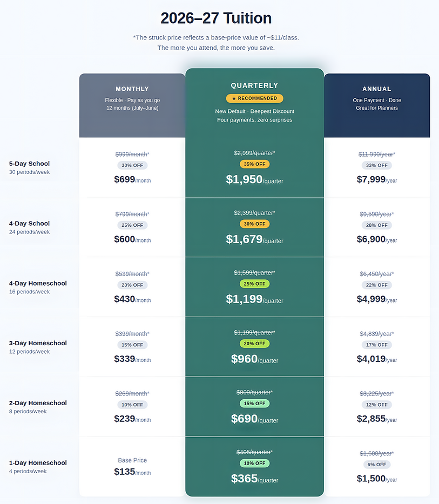Viewport: 439px width, 504px height.
Task: Click the struck-through $11,990/year price
Action: click(376, 154)
